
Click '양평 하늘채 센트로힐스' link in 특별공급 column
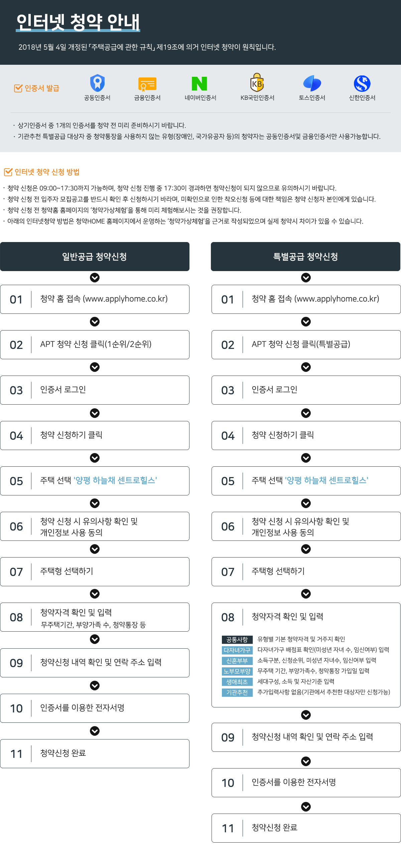pos(326,480)
